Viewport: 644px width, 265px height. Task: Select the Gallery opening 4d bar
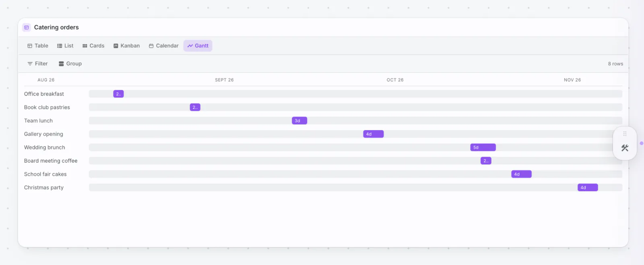pos(374,134)
